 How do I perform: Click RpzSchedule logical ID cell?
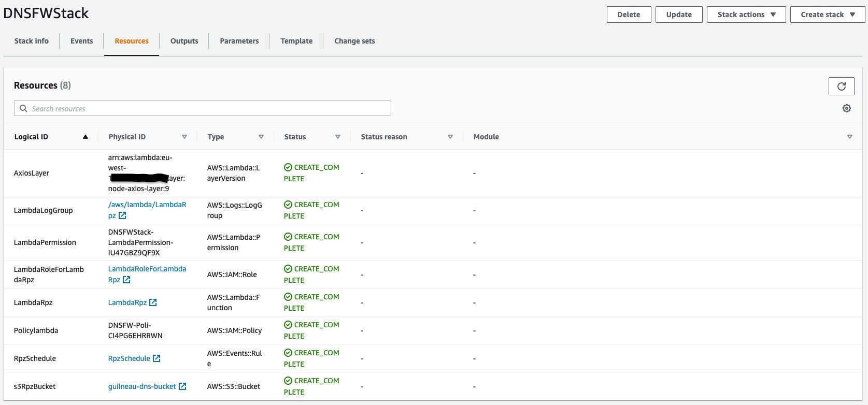point(35,358)
